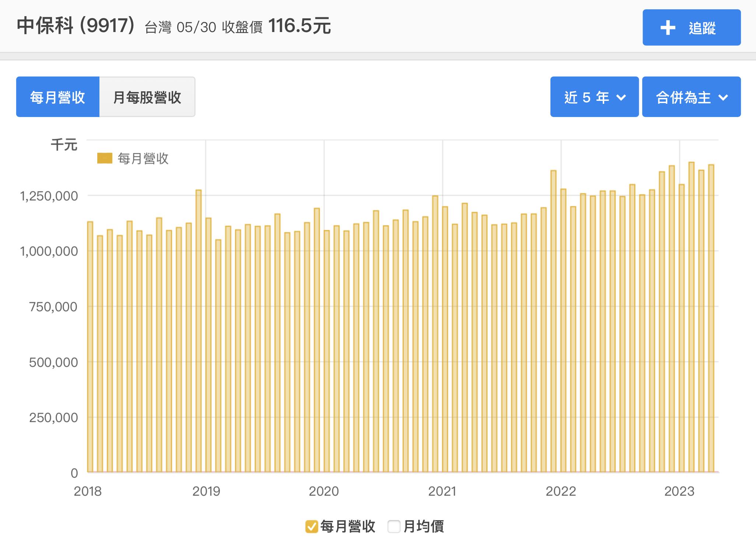Click the 500,000 y-axis label

click(x=53, y=363)
